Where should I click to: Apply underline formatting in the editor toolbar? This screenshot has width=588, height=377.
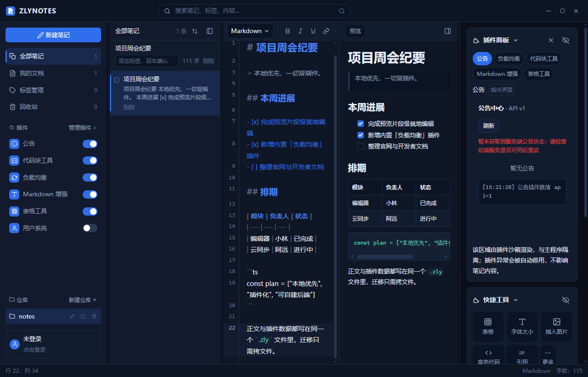(313, 31)
